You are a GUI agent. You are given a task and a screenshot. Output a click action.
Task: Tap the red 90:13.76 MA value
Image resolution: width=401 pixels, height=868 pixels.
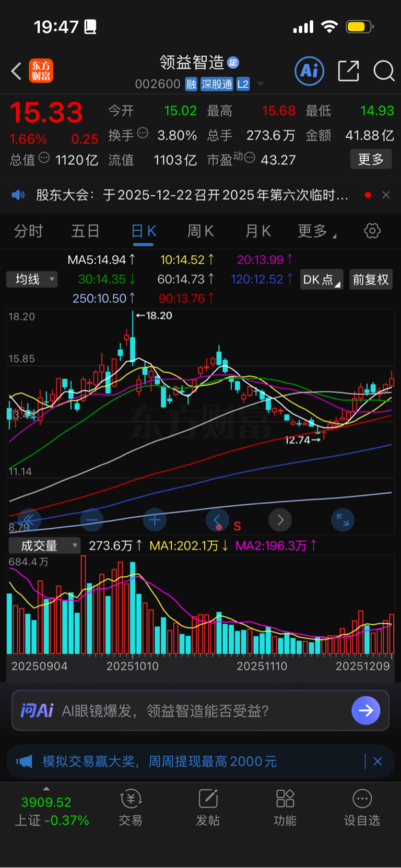point(186,298)
